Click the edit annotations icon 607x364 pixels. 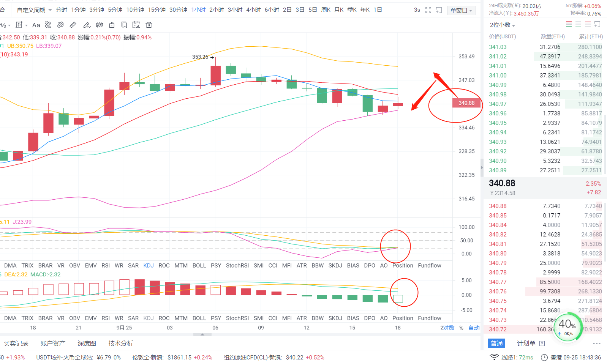point(136,25)
